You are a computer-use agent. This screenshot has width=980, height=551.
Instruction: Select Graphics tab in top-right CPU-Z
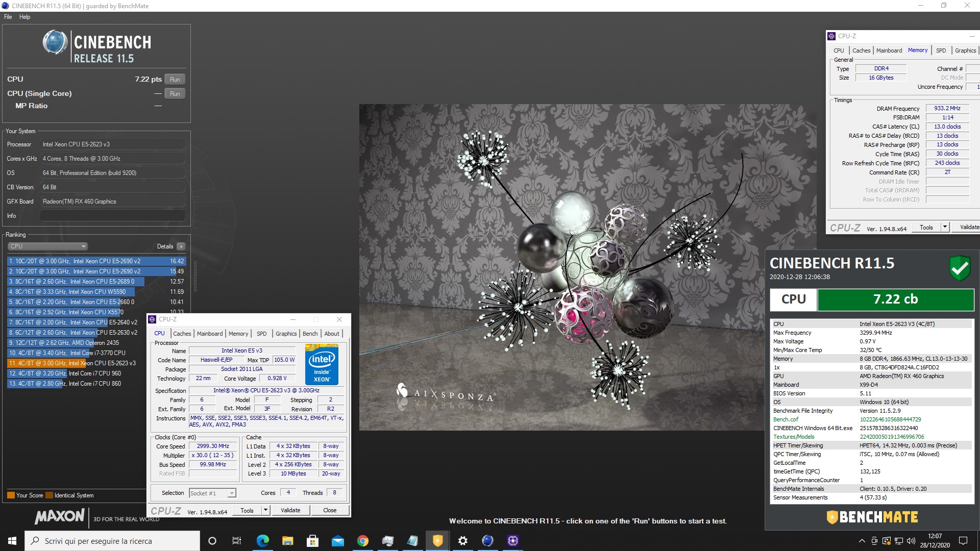(965, 51)
